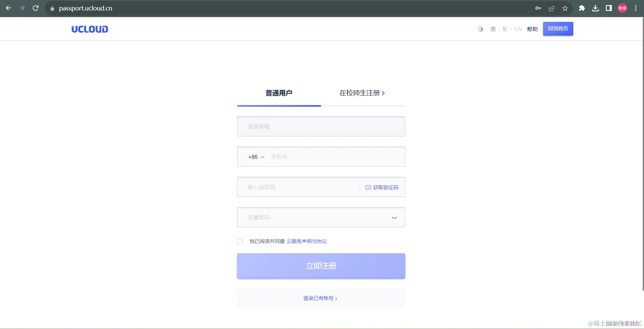Click the chat bubble beside 获取验证码

click(368, 188)
